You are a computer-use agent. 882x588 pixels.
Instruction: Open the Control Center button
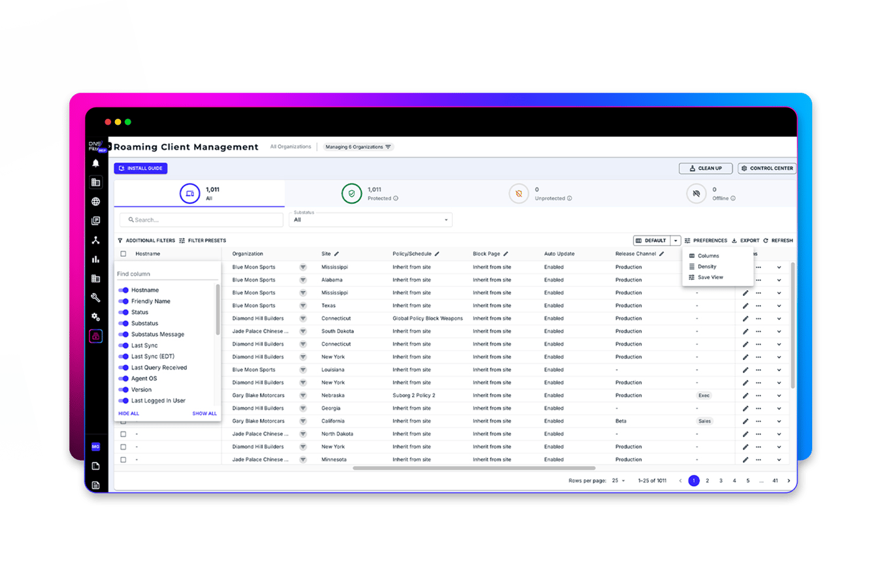[767, 169]
